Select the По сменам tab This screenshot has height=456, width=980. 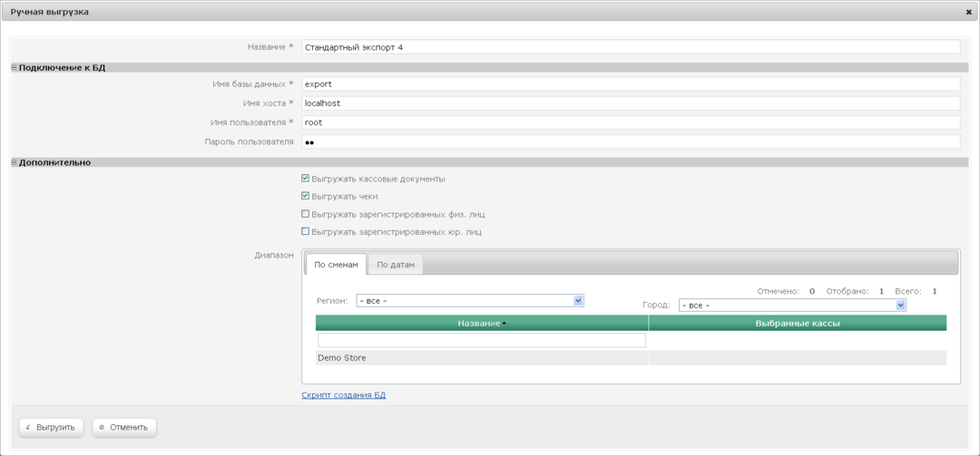coord(336,265)
